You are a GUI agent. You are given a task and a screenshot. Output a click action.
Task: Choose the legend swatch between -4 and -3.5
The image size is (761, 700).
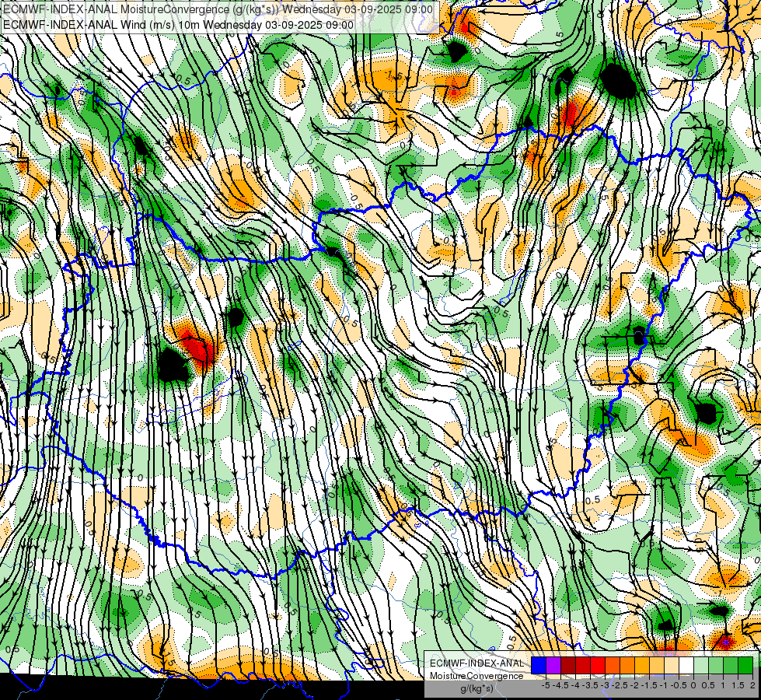click(x=583, y=665)
